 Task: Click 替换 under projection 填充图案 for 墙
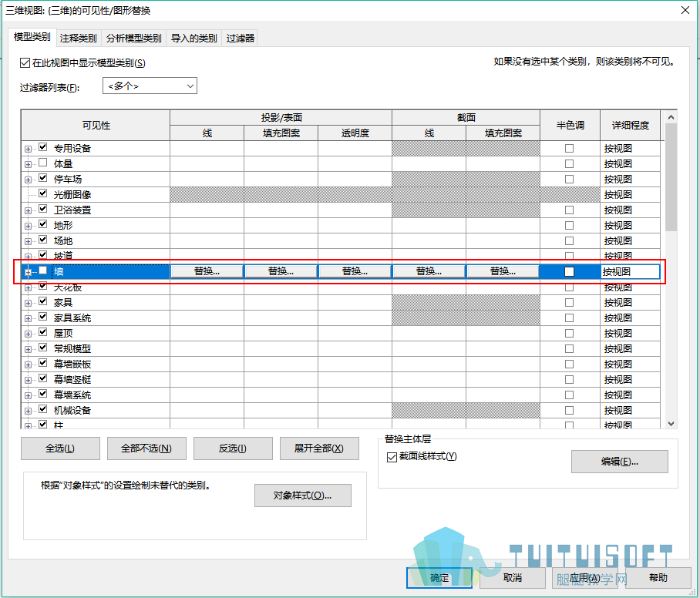coord(281,271)
